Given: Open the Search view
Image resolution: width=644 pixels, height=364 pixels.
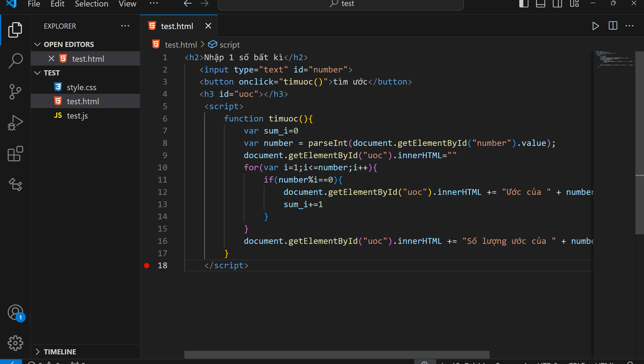Looking at the screenshot, I should 15,61.
